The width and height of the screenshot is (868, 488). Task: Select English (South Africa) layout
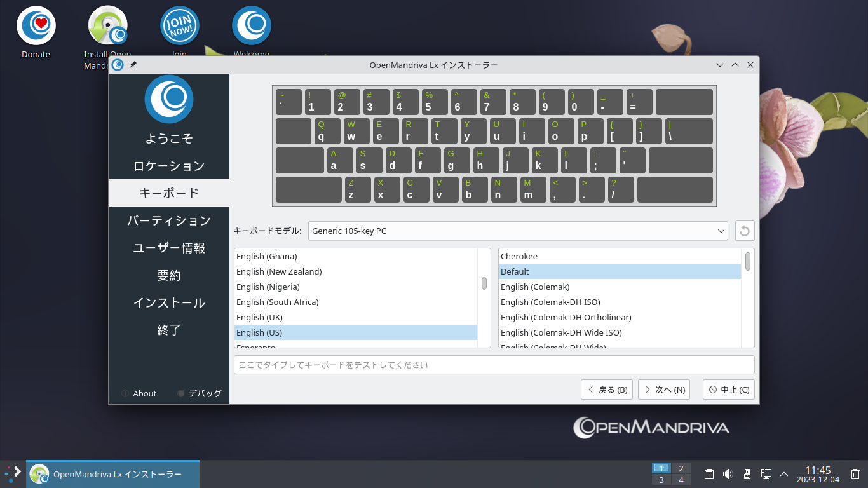pyautogui.click(x=356, y=302)
